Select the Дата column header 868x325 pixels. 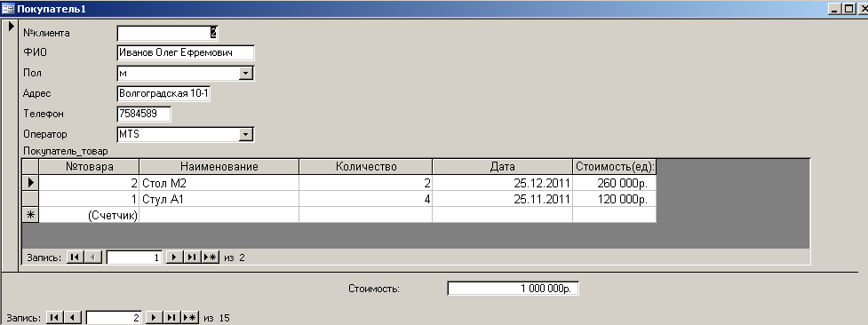(503, 166)
